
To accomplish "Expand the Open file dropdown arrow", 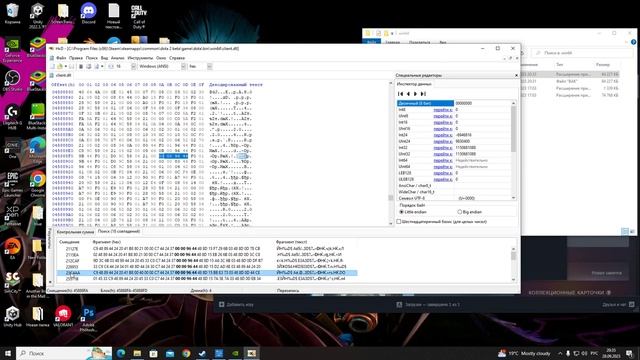I will [x=65, y=66].
